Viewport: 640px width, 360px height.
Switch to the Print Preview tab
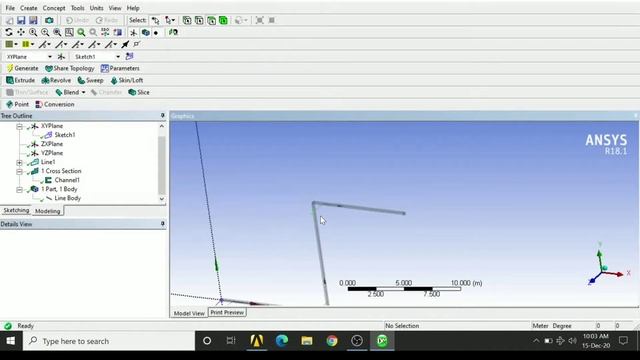tap(227, 312)
